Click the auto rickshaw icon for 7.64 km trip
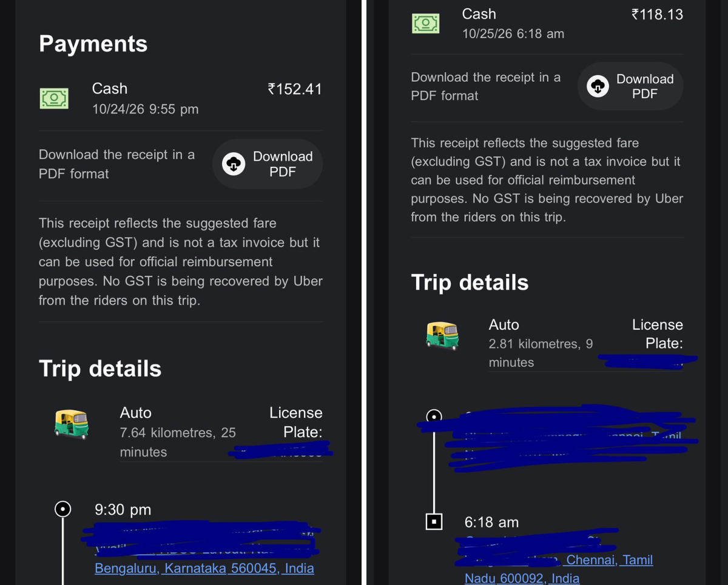728x585 pixels. click(71, 423)
